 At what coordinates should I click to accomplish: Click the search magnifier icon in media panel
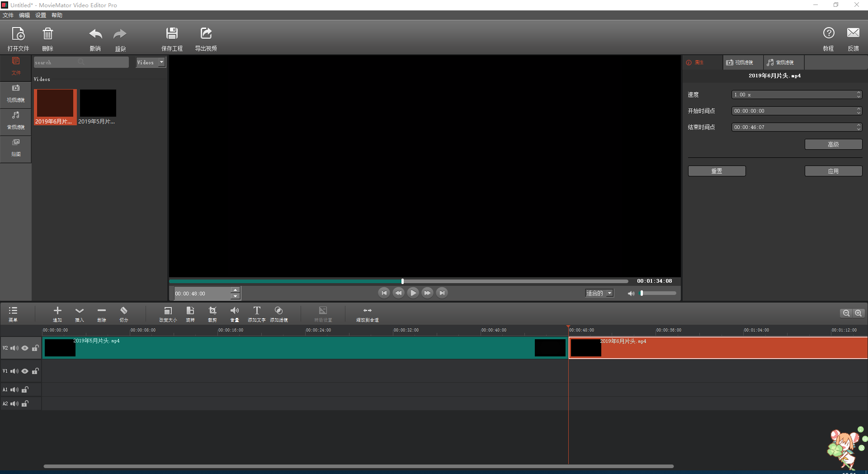[x=81, y=62]
